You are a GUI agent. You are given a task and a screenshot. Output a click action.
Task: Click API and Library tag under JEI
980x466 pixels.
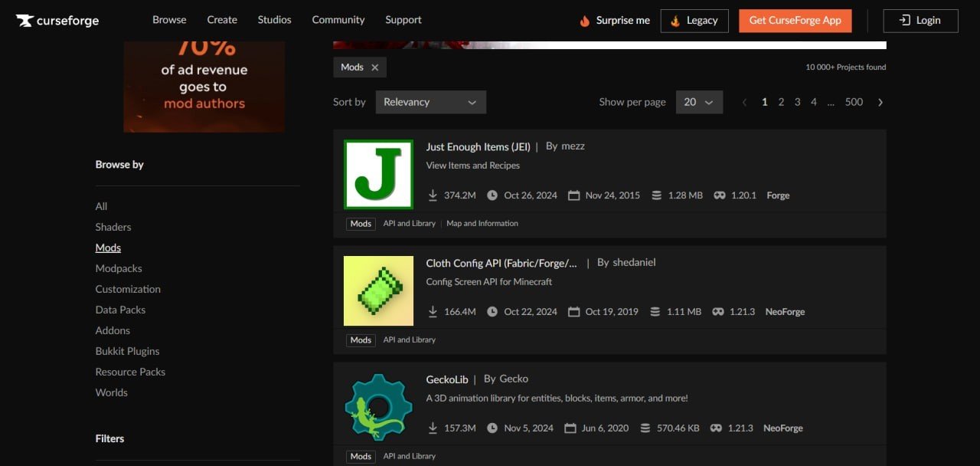click(x=409, y=224)
